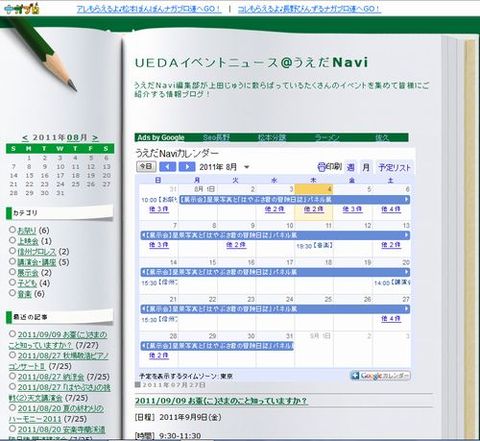480x441 pixels.
Task: Switch calendar to 予定リスト tab
Action: click(394, 167)
